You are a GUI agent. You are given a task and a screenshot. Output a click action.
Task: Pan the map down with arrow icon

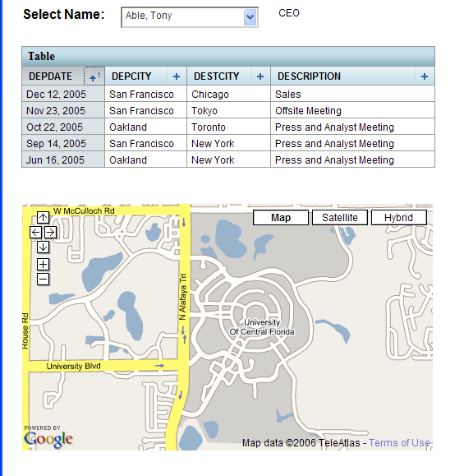pos(43,247)
